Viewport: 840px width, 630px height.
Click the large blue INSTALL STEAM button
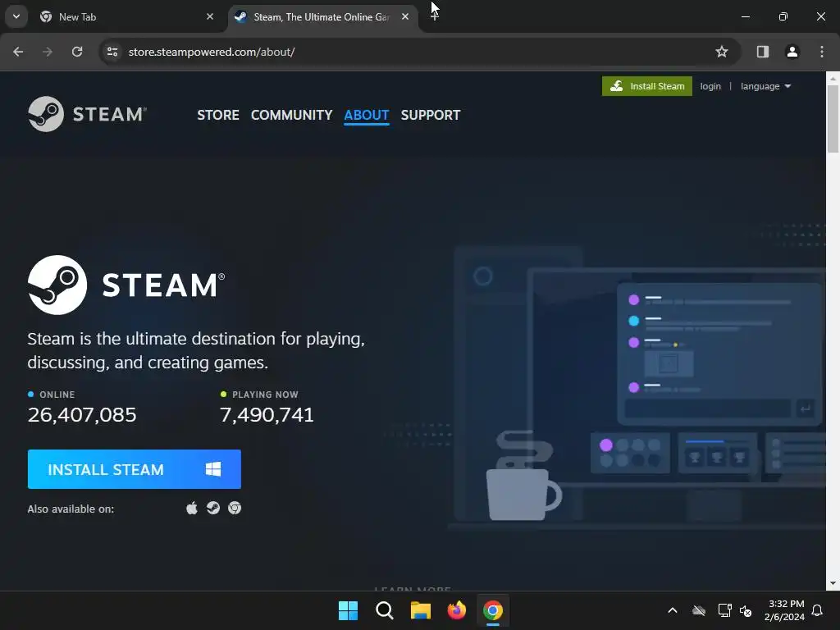[x=135, y=469]
